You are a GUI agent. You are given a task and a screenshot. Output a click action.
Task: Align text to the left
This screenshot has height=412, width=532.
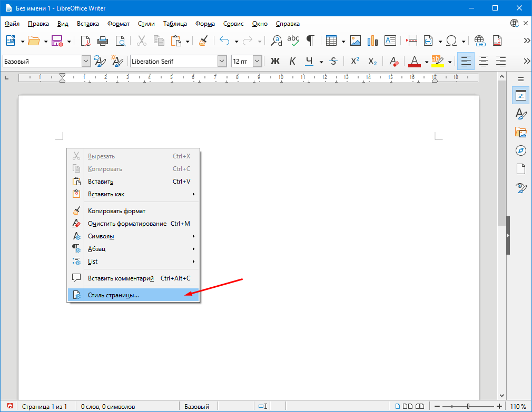pos(466,62)
